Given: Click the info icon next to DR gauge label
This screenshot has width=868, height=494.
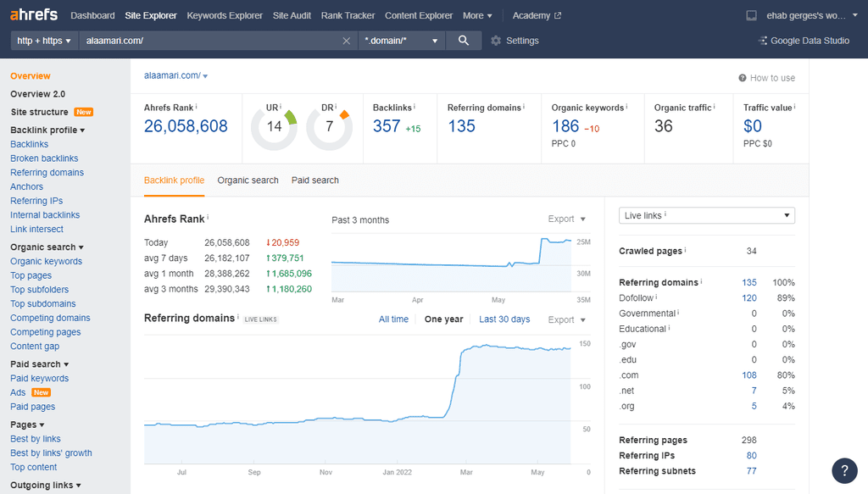Looking at the screenshot, I should (x=336, y=106).
